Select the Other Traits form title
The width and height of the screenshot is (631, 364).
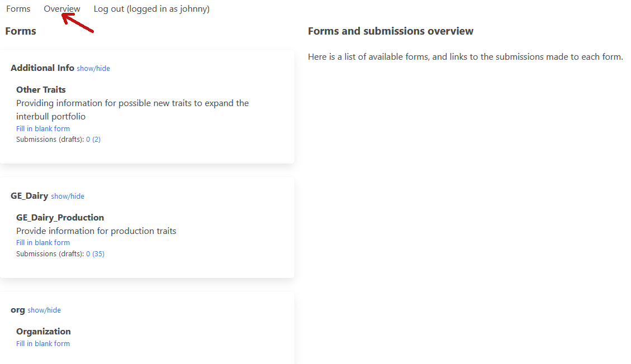pos(41,90)
